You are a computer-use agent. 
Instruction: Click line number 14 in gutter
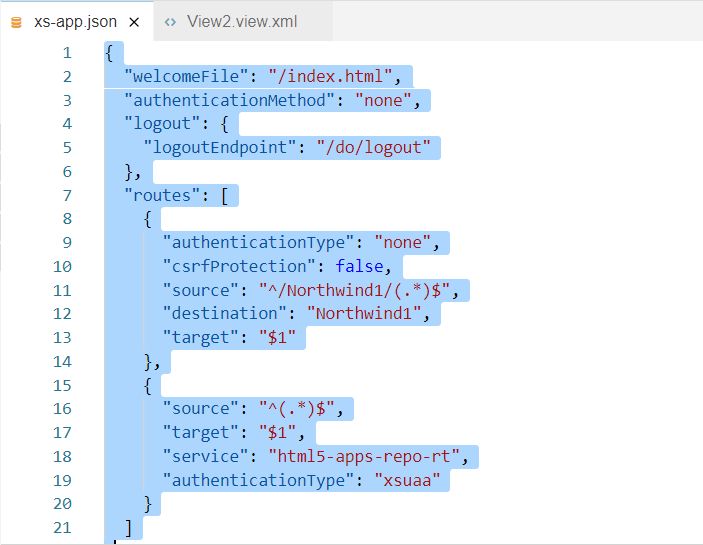(62, 361)
